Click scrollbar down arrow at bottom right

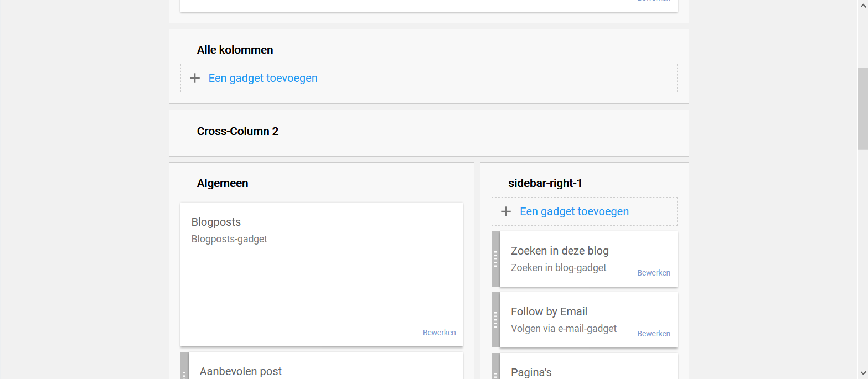click(862, 374)
